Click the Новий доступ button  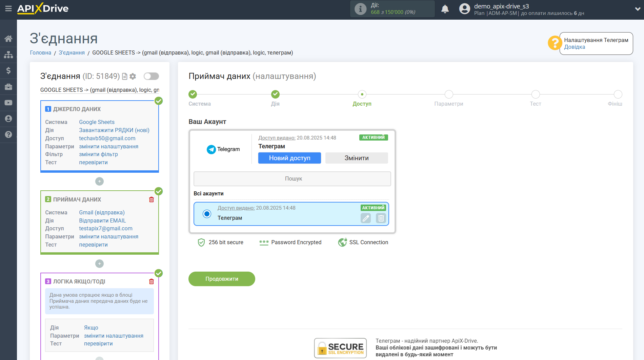289,158
